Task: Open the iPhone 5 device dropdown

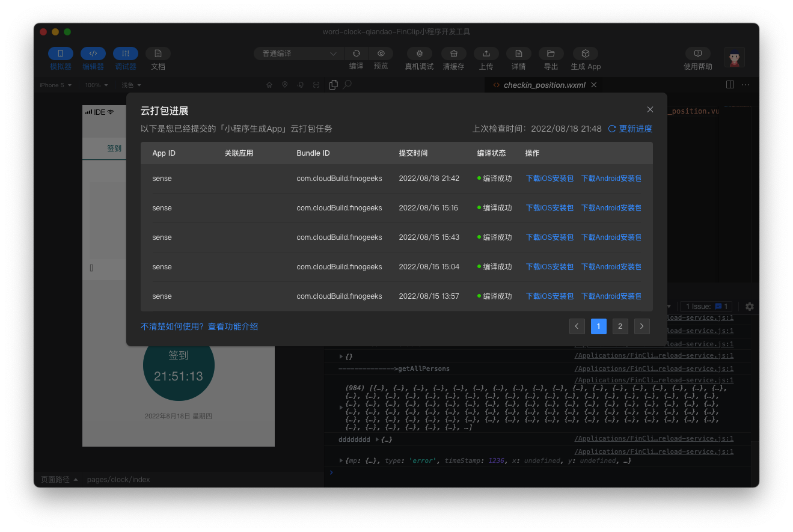Action: 55,85
